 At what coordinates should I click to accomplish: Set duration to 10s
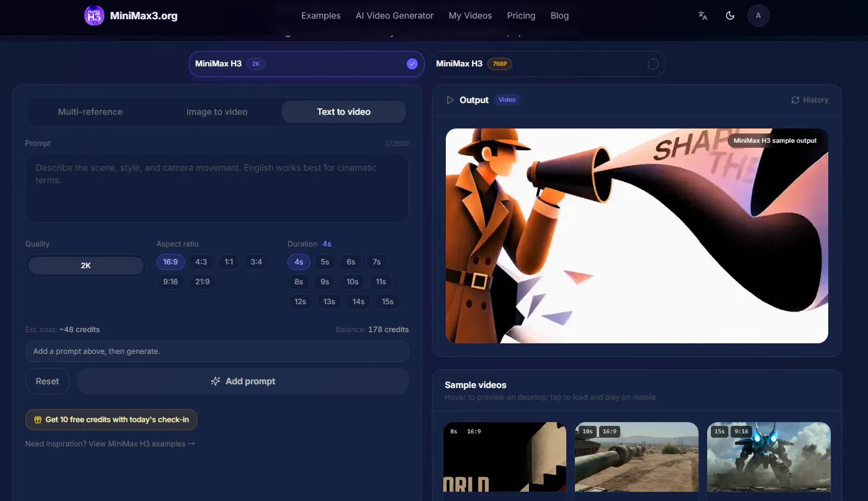click(353, 282)
